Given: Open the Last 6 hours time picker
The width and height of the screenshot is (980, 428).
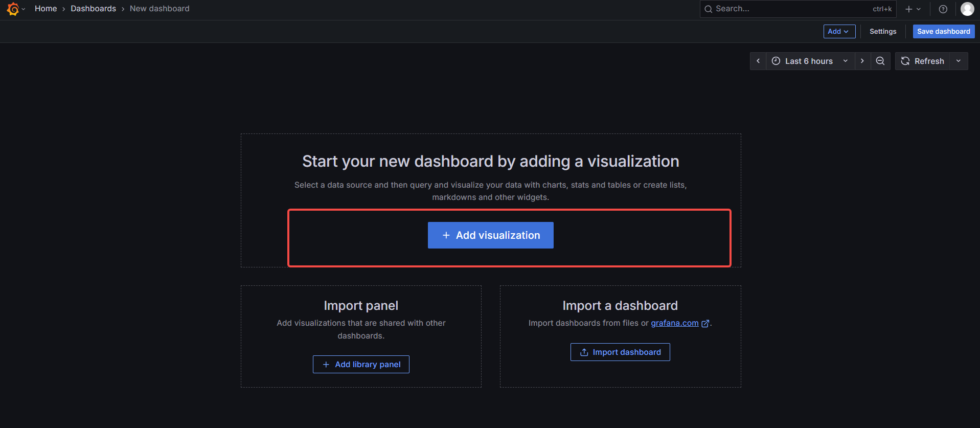Looking at the screenshot, I should click(810, 61).
